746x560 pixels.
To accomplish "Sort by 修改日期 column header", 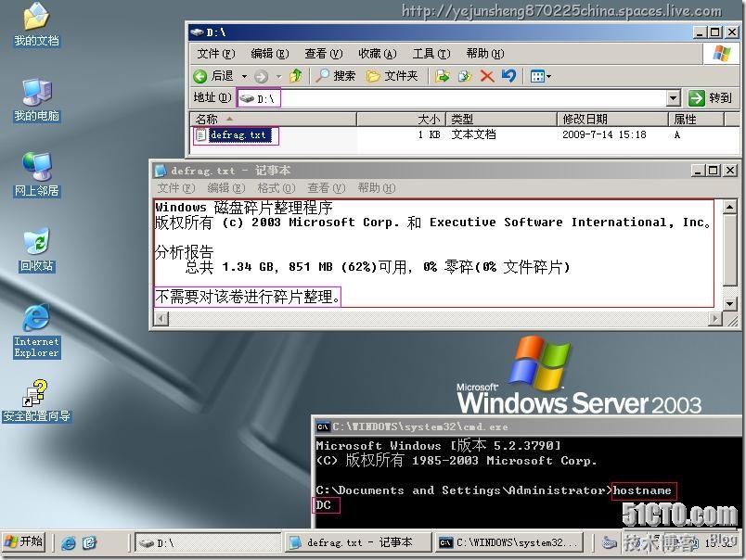I will click(612, 119).
